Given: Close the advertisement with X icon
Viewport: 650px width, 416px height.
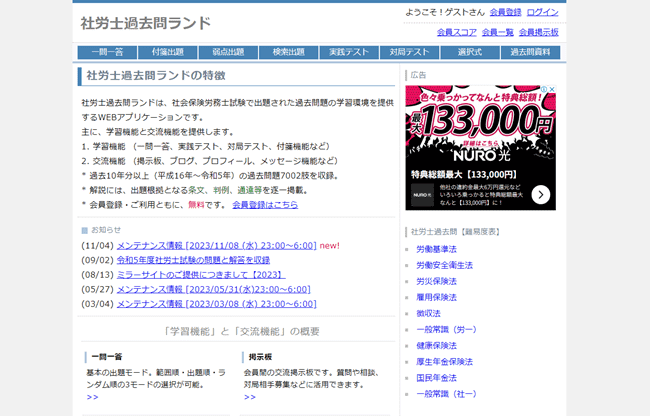Looking at the screenshot, I should point(552,89).
